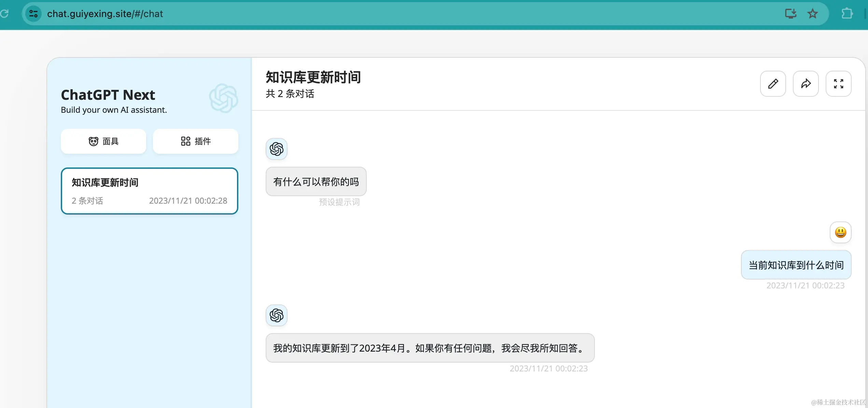This screenshot has width=868, height=408.
Task: Click the first ChatGPT bot avatar
Action: (x=277, y=149)
